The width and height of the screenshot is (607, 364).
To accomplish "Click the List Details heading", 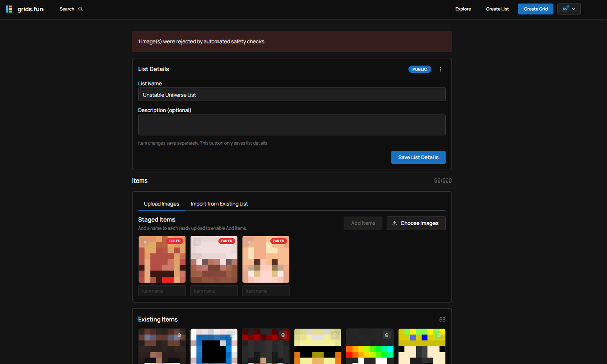I will 154,69.
